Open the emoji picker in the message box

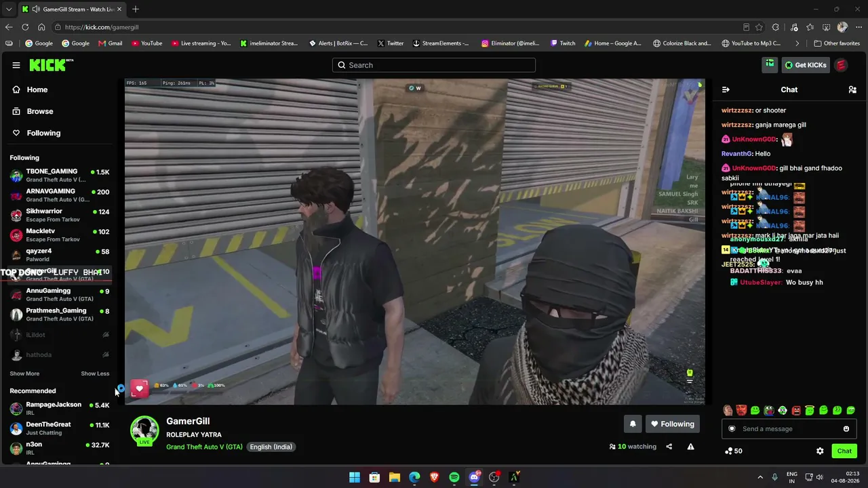[846, 428]
